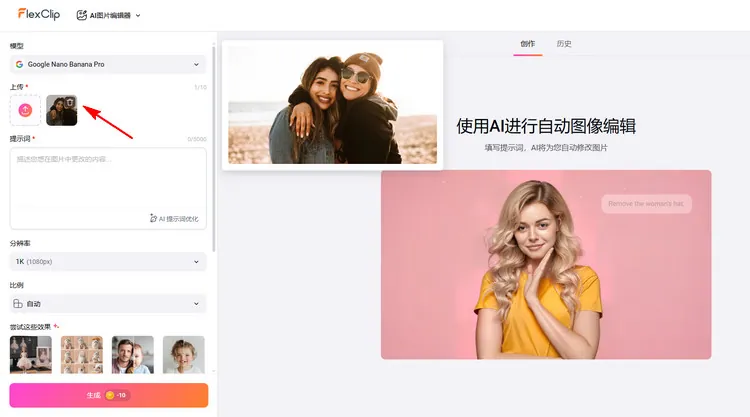Viewport: 750px width, 417px height.
Task: Select the uploaded two-women photo thumbnail
Action: tap(62, 110)
